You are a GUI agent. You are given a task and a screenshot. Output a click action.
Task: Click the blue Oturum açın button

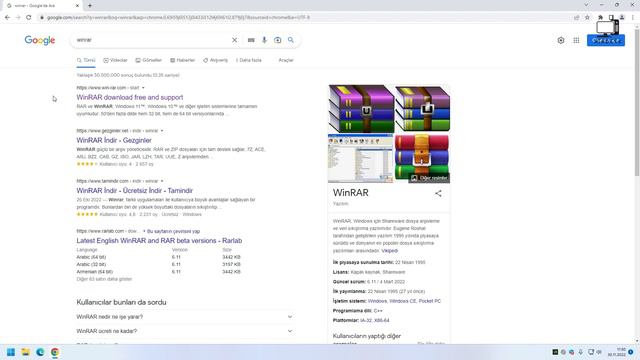coord(606,40)
